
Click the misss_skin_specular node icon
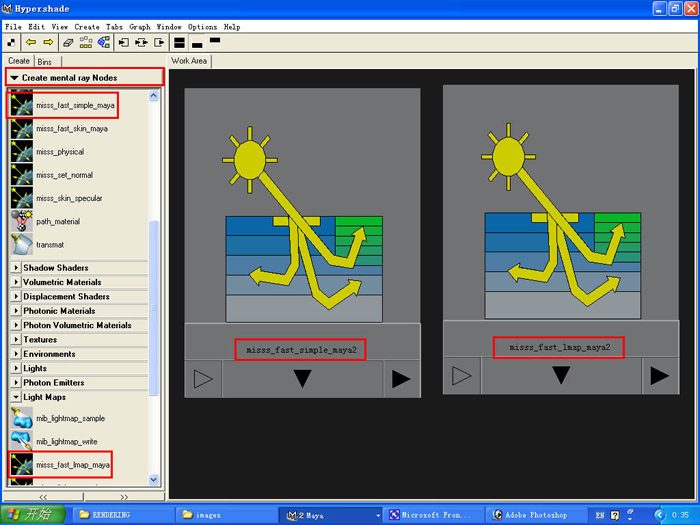pyautogui.click(x=21, y=198)
